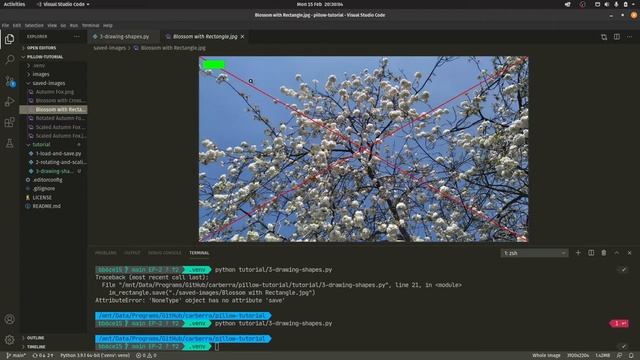Click saved-images in the breadcrumb
Screen dimensions: 640x360
(109, 48)
